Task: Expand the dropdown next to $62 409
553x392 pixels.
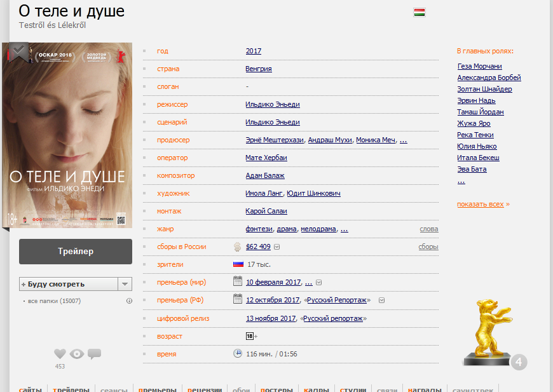Action: pos(276,247)
